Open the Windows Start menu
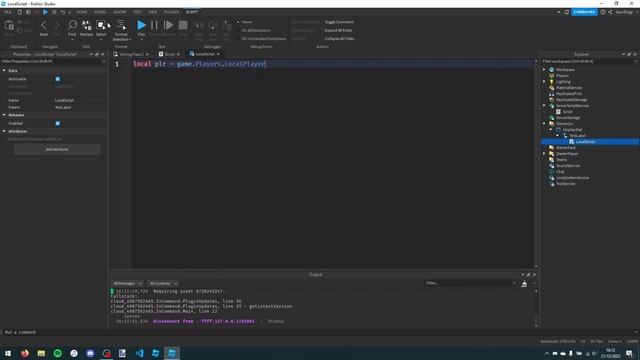640x360 pixels. pyautogui.click(x=8, y=353)
